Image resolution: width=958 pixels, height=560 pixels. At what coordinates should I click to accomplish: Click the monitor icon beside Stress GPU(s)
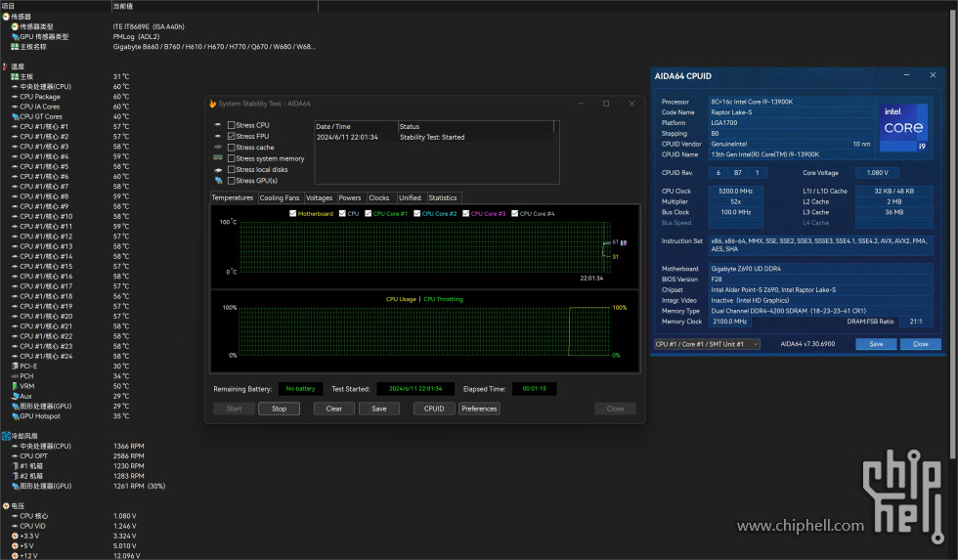218,181
